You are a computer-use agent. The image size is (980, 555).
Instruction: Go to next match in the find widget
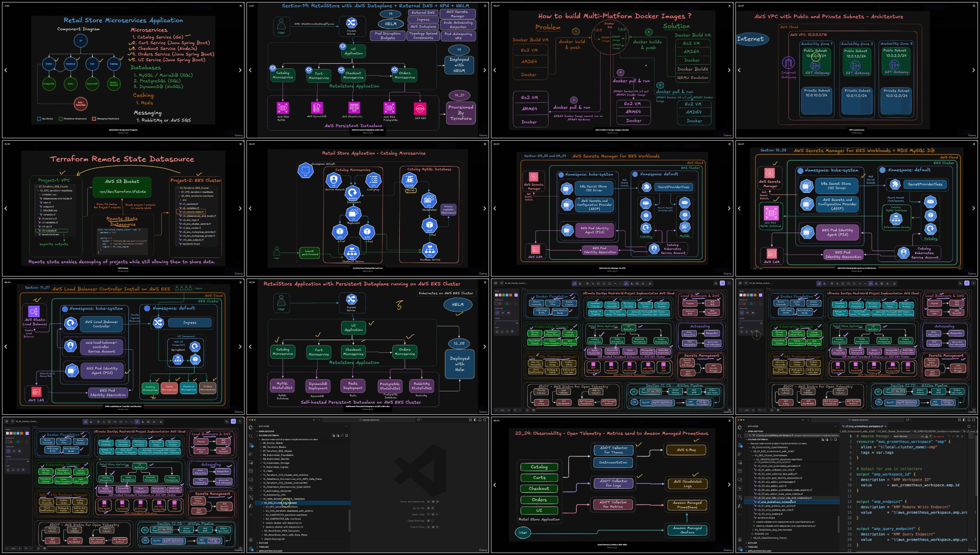(x=953, y=437)
